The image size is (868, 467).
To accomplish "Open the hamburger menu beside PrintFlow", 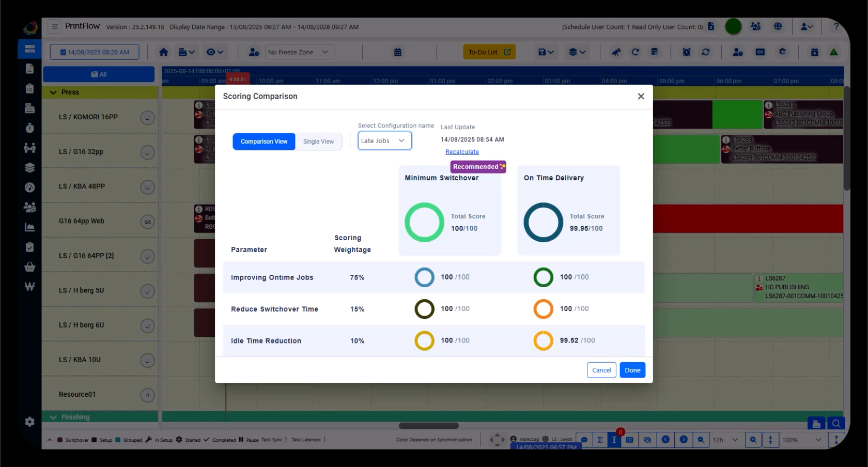I will [x=55, y=26].
